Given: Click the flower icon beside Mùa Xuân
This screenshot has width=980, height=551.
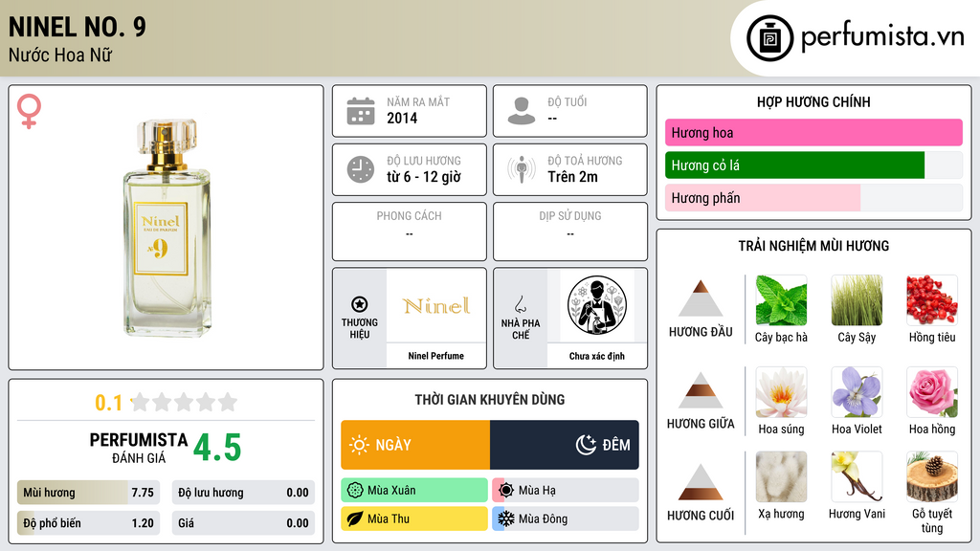Looking at the screenshot, I should 355,491.
